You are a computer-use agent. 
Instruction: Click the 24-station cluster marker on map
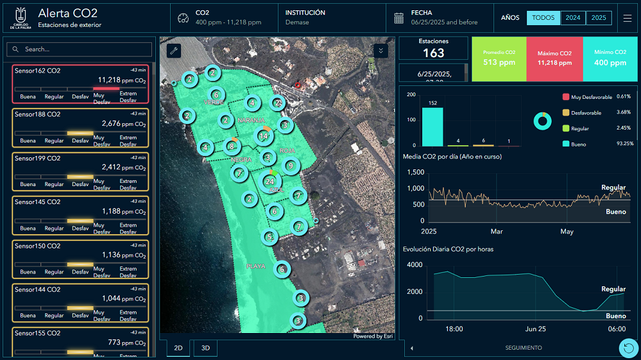[x=269, y=181]
